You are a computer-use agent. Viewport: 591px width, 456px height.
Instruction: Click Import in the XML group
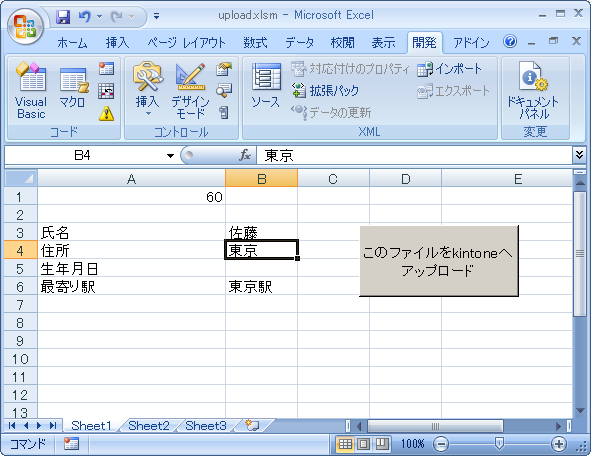(449, 69)
